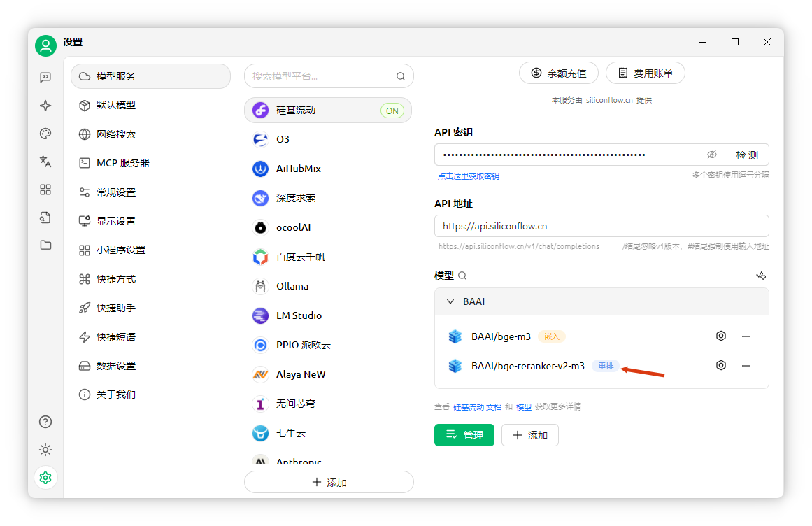Click the model search magnifier icon
Viewport: 812px width, 526px height.
tap(462, 276)
